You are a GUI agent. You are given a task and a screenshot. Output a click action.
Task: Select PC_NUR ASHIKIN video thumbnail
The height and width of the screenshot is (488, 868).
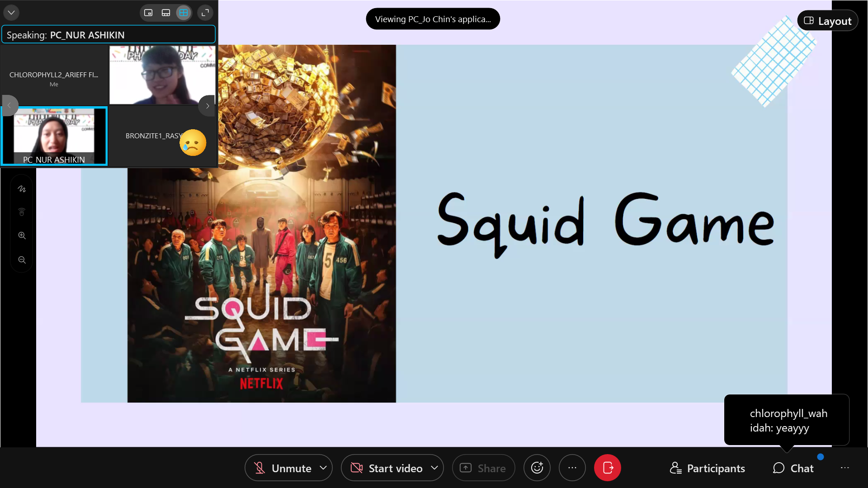click(x=54, y=136)
